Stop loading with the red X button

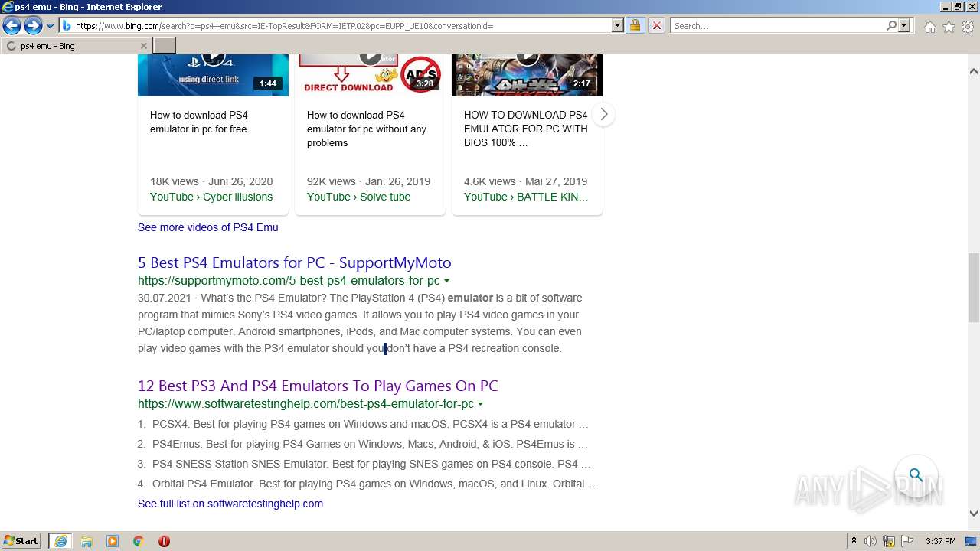(656, 26)
